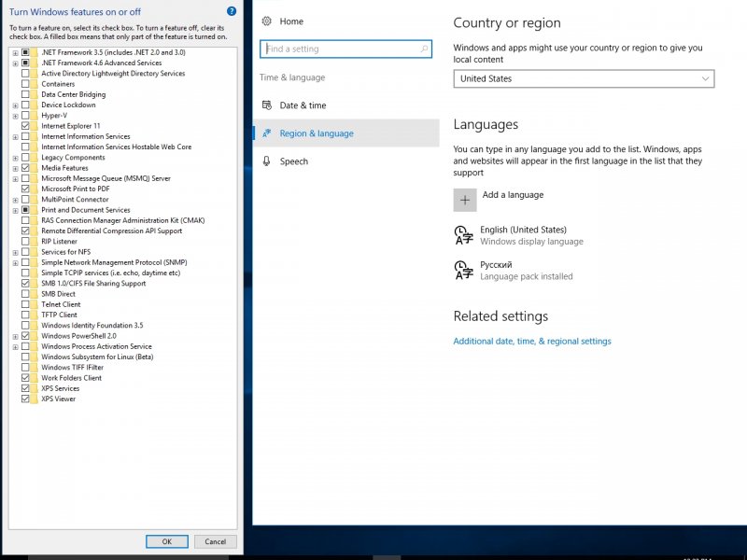
Task: Click the folder icon beside Windows PowerShell 2.0
Action: [x=34, y=336]
